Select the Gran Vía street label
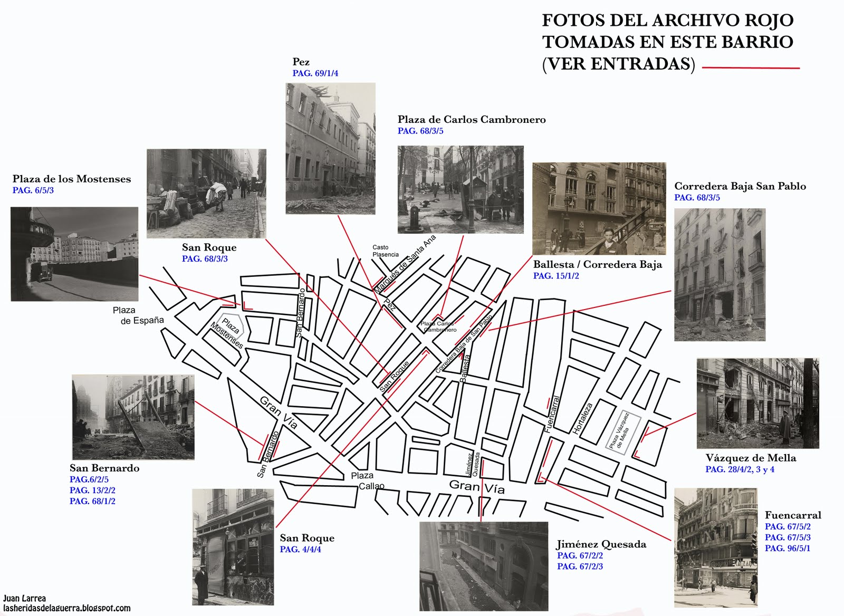This screenshot has width=844, height=616. pyautogui.click(x=477, y=488)
